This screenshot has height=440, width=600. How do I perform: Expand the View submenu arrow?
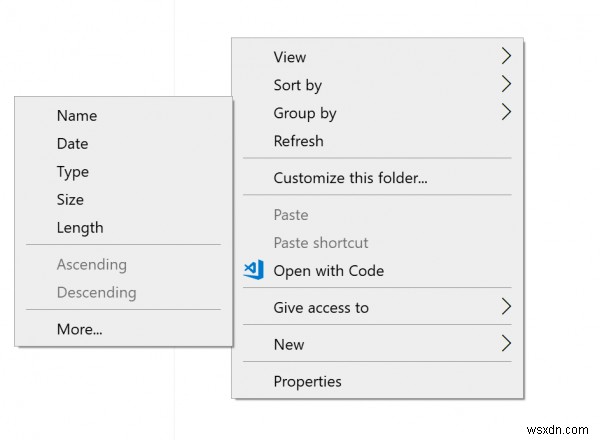pyautogui.click(x=506, y=57)
